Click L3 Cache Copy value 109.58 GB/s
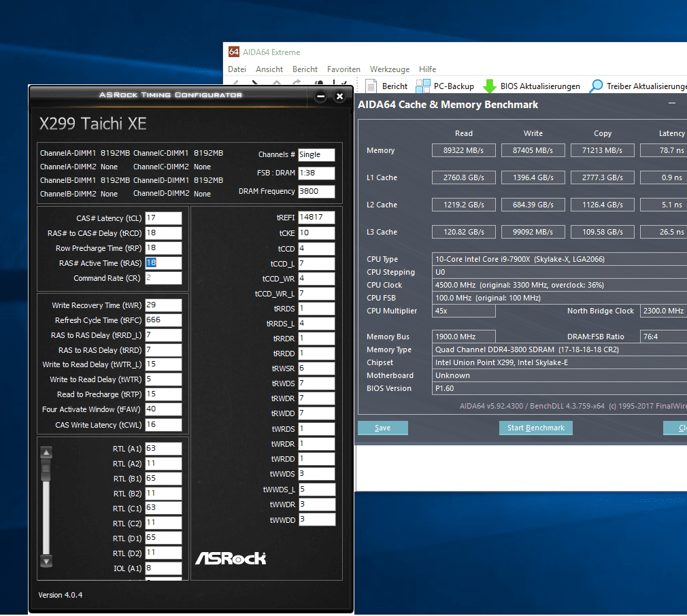Viewport: 687px width, 616px height. point(603,232)
